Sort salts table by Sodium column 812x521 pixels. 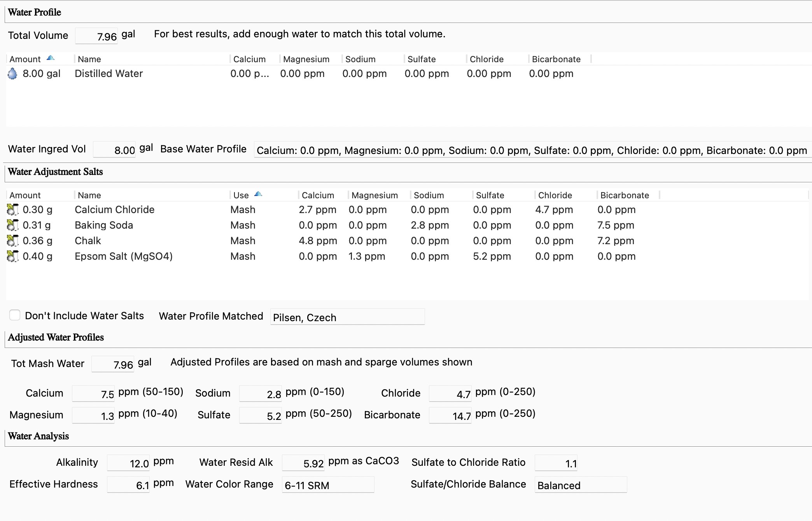pos(441,195)
